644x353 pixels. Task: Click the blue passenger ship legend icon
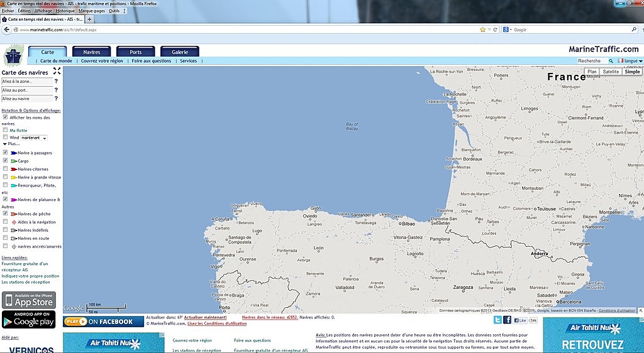click(14, 153)
